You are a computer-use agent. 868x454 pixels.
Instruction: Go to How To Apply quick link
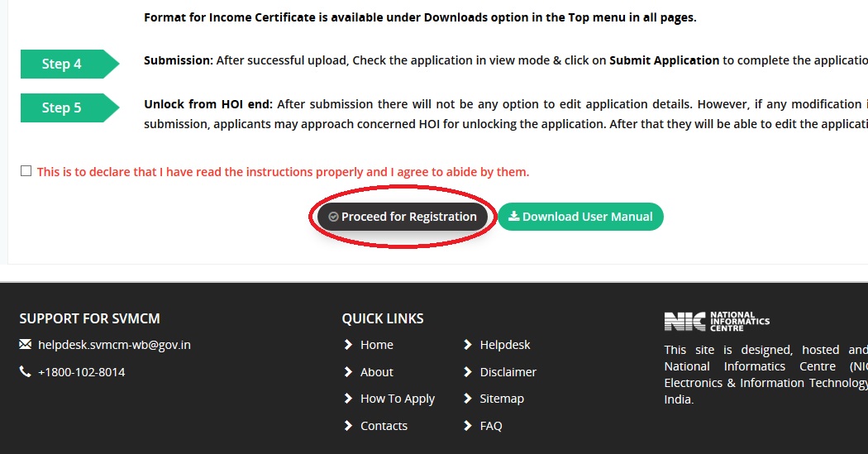(x=398, y=399)
